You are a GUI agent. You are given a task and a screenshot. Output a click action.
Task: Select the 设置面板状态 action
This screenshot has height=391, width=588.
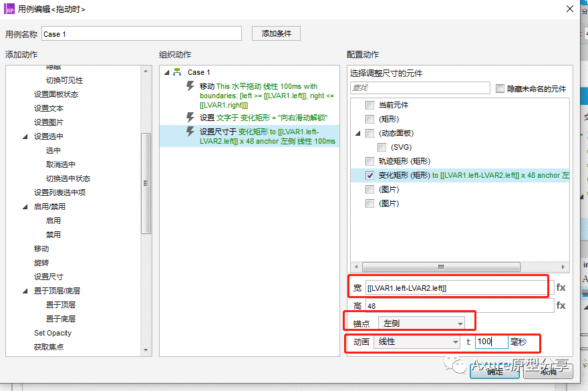click(56, 94)
